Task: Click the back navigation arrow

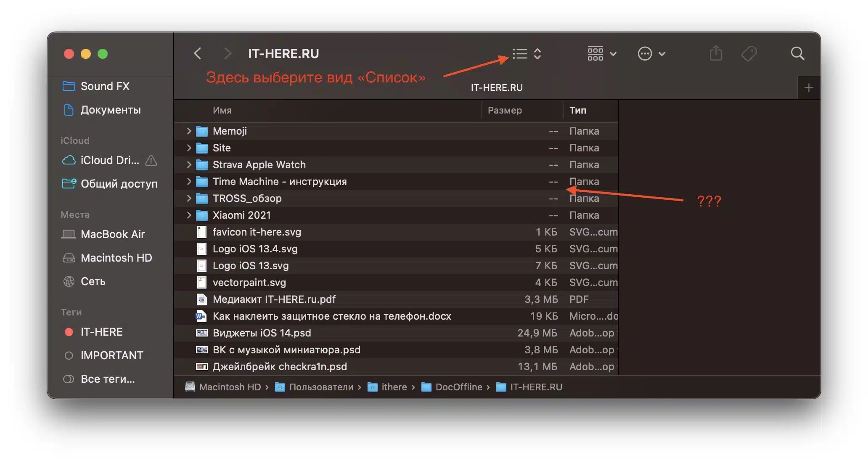Action: pyautogui.click(x=198, y=53)
